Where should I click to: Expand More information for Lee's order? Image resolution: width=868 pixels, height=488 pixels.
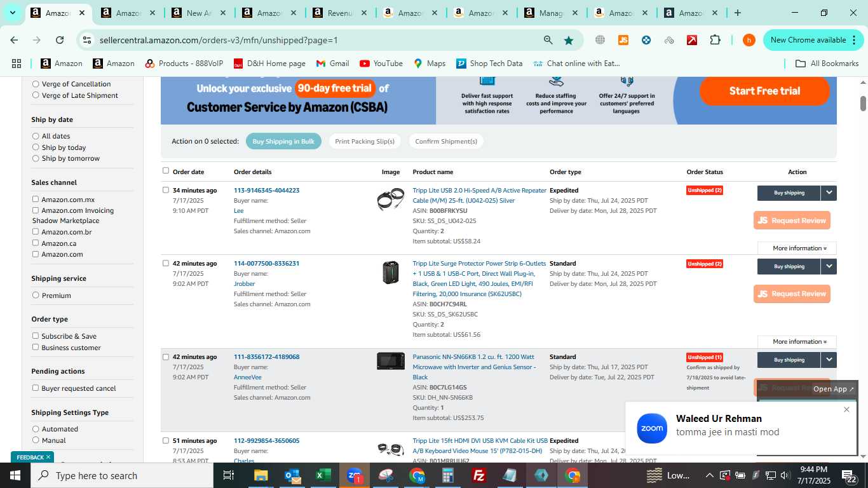(x=797, y=248)
